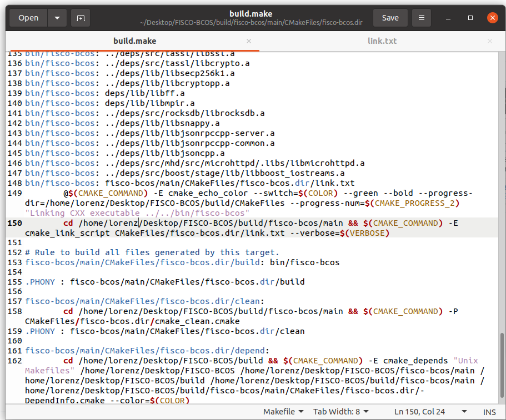Click the "Linking CXX executable" string

click(x=137, y=213)
